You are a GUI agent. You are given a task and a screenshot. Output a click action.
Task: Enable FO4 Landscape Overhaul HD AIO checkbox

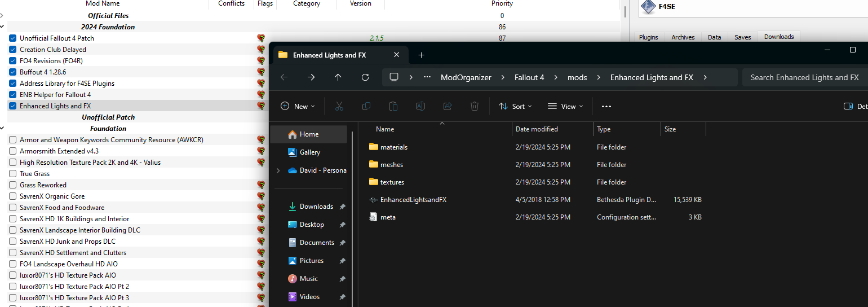(12, 264)
